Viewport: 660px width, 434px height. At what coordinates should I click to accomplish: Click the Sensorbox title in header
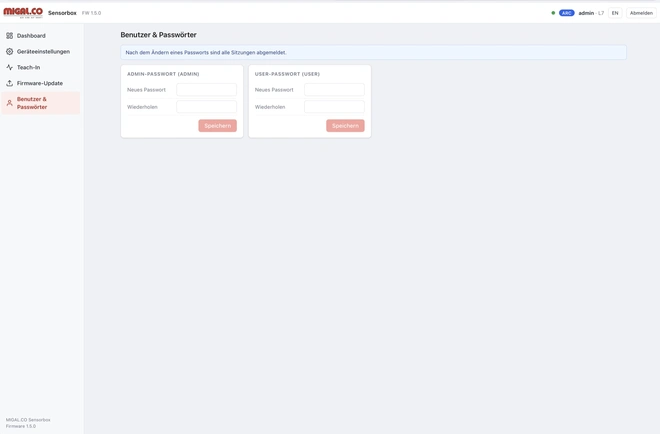(x=62, y=13)
